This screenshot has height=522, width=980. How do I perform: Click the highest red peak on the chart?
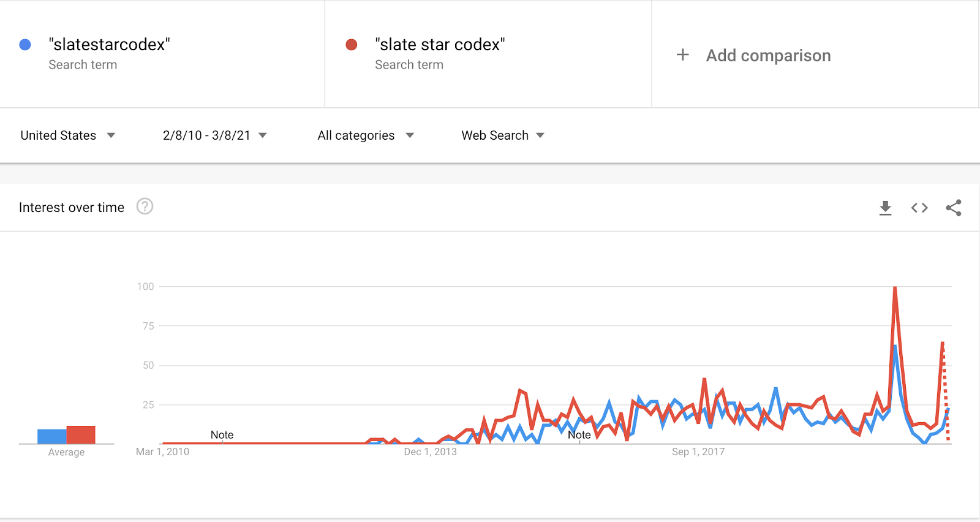(895, 288)
